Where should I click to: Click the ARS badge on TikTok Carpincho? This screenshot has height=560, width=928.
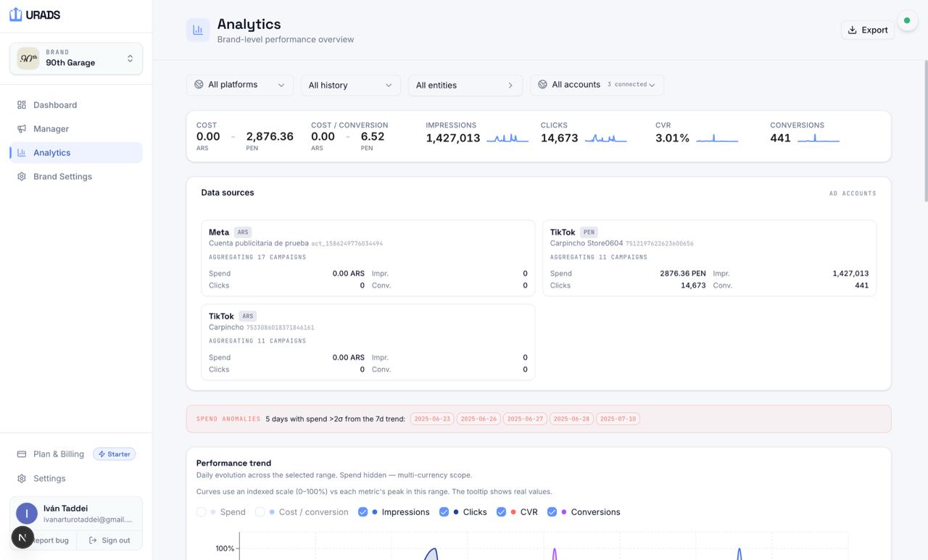(x=248, y=317)
